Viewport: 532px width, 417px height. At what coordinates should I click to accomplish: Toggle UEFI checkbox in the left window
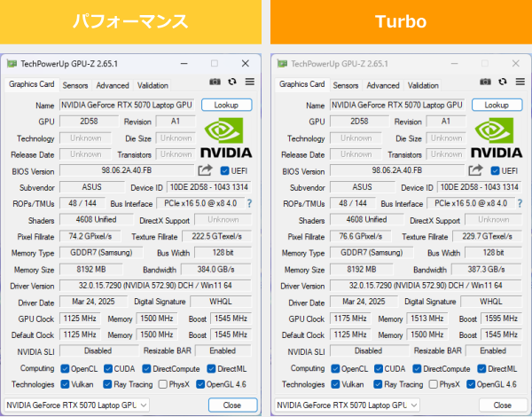pos(225,171)
